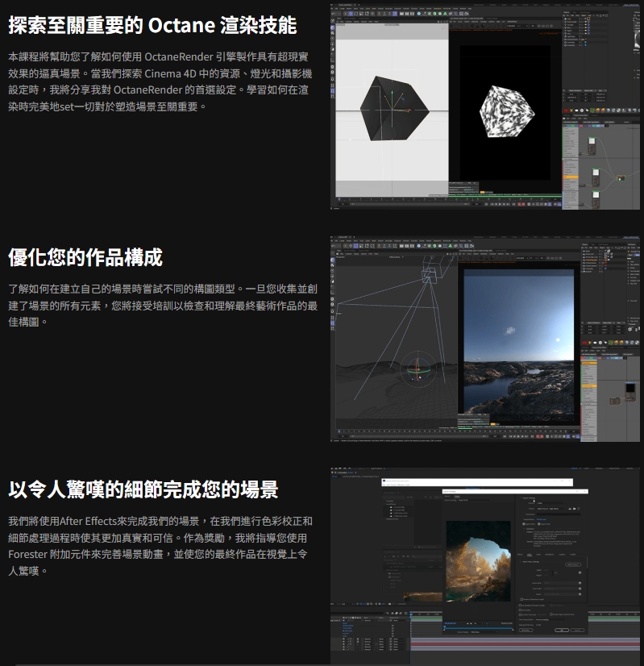
Task: Click the heading '探索至關重要的 Octane 渲染技能'
Action: click(x=152, y=25)
